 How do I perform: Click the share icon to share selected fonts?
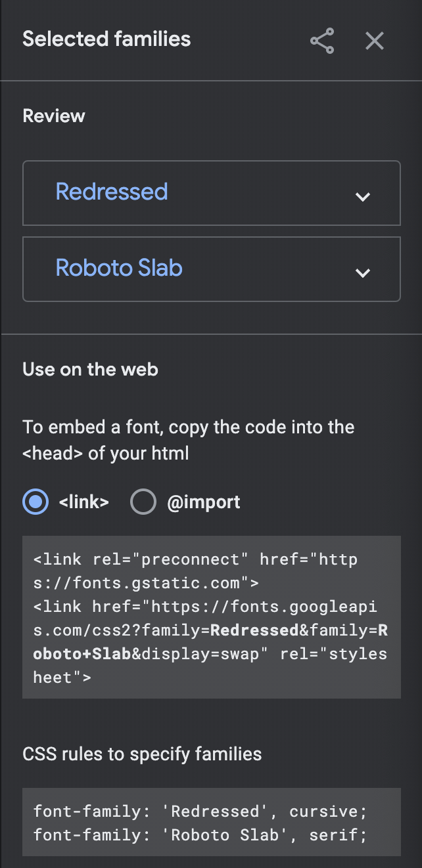coord(321,40)
